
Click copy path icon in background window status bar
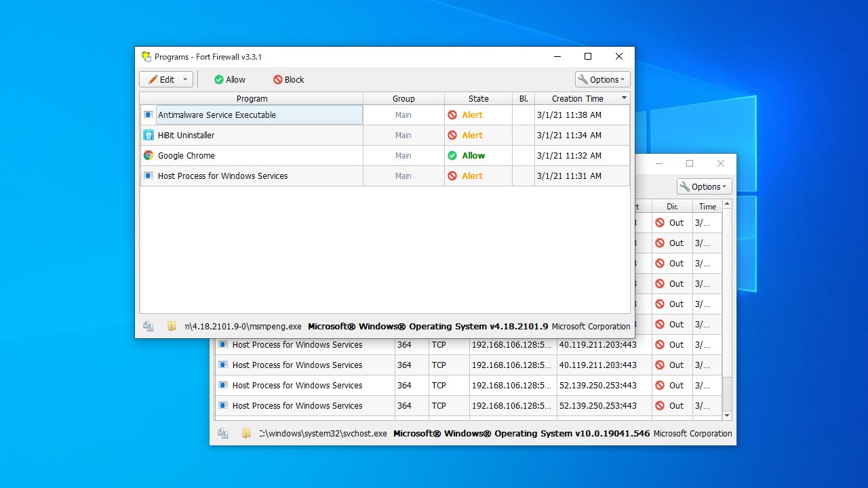pyautogui.click(x=223, y=433)
